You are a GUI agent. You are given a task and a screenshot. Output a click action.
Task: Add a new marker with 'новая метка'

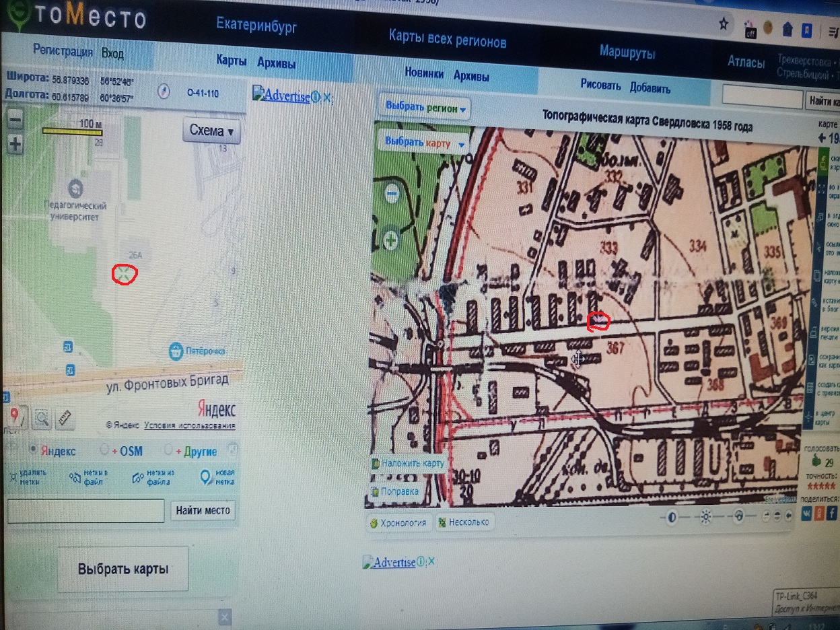tap(217, 477)
